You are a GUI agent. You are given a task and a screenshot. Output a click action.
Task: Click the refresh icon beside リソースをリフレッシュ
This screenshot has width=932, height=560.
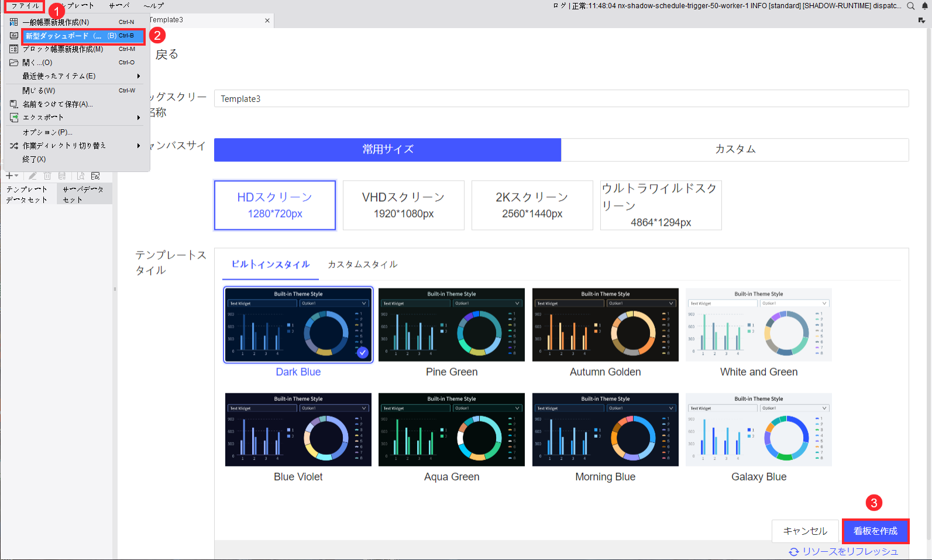pyautogui.click(x=794, y=552)
